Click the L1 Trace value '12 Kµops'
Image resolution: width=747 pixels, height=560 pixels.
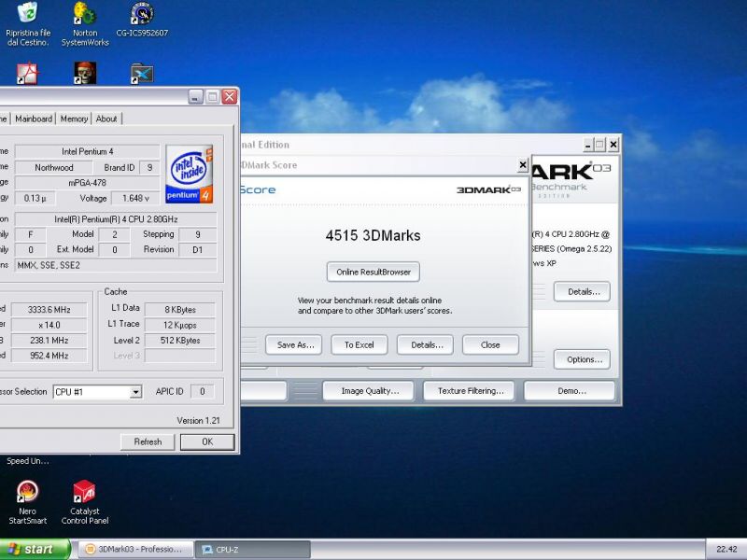tap(180, 325)
